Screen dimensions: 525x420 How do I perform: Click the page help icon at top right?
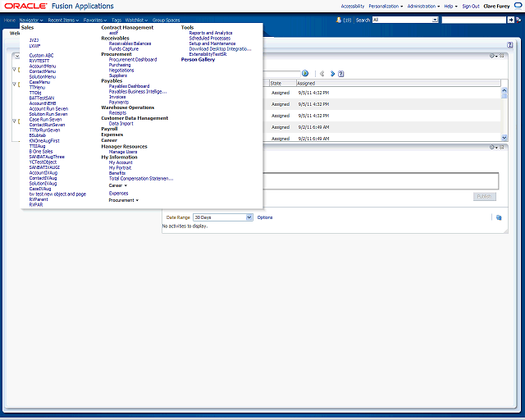510,44
